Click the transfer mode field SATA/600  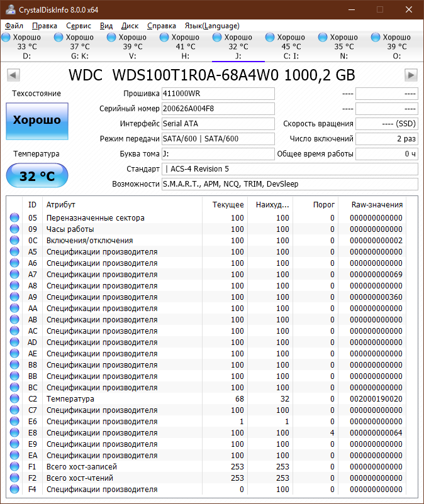[218, 139]
